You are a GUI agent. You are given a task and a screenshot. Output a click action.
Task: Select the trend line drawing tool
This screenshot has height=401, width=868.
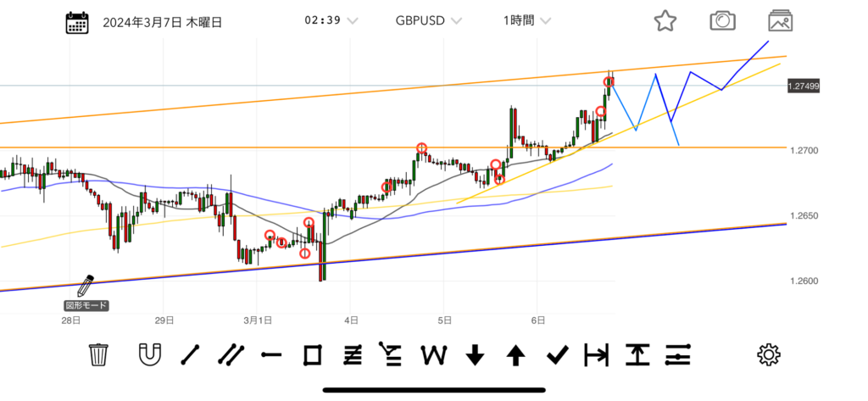(190, 354)
